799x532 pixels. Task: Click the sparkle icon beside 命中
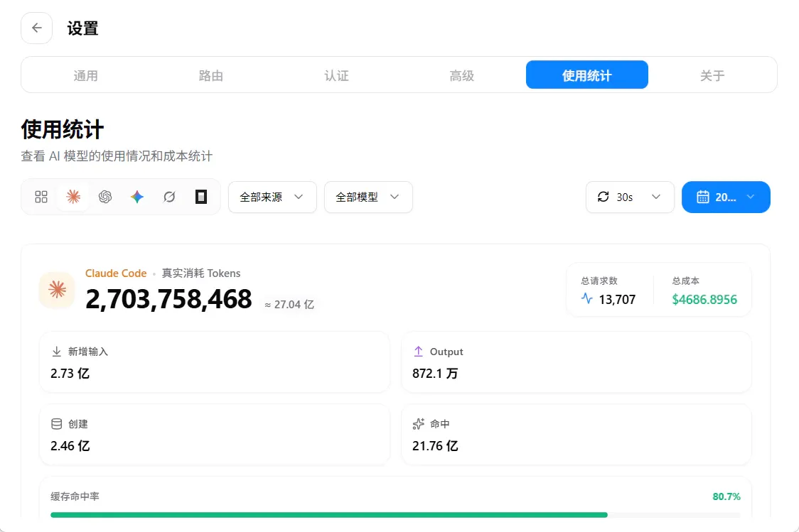point(419,424)
